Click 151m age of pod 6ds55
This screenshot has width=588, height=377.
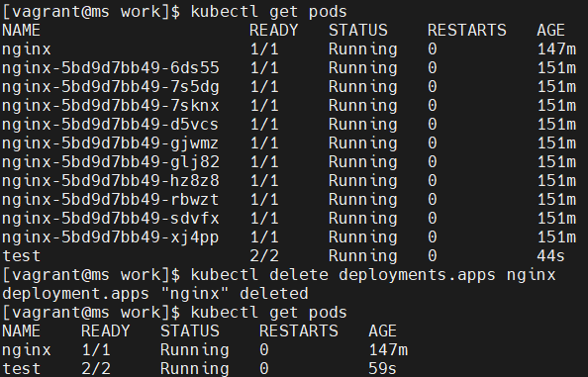pos(557,68)
